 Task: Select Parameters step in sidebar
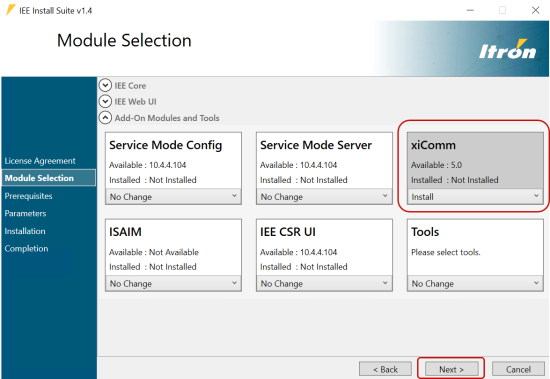tap(25, 213)
